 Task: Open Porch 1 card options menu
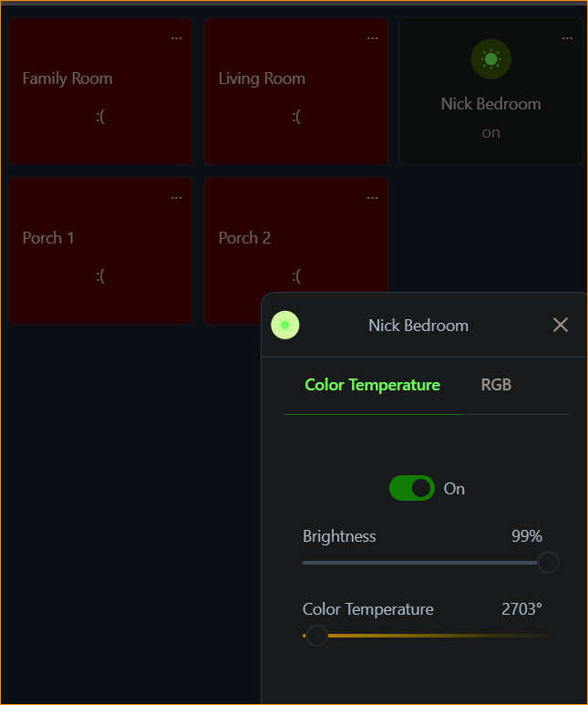pyautogui.click(x=176, y=198)
